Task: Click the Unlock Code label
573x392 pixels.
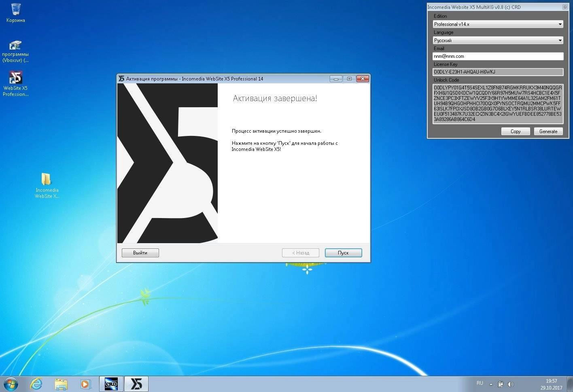Action: (x=446, y=80)
